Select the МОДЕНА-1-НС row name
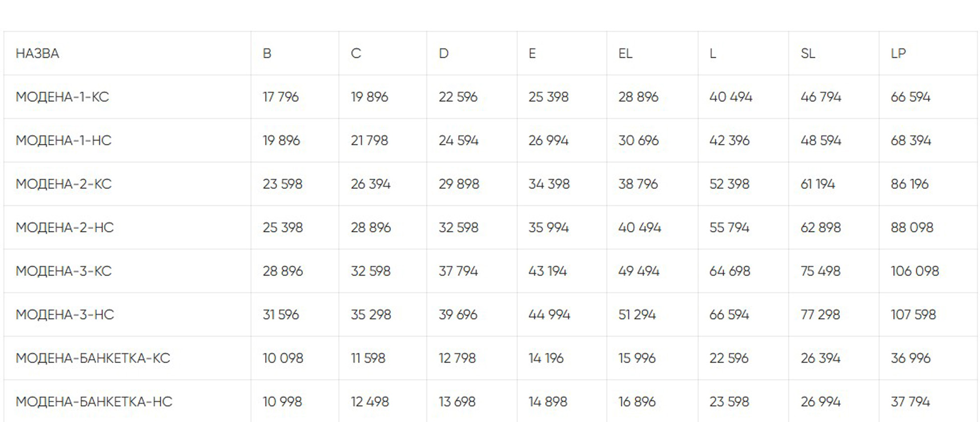980x422 pixels. click(x=63, y=141)
